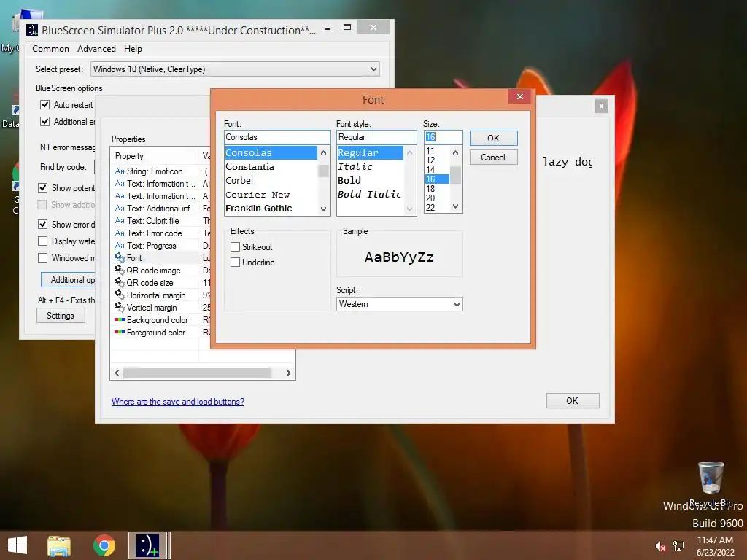Click the Text: Progress Aa icon
Screen dimensions: 747x560
120,245
